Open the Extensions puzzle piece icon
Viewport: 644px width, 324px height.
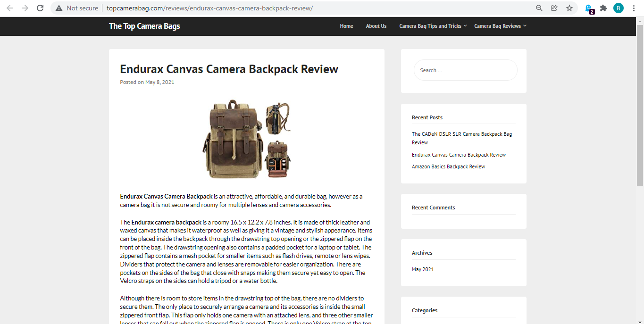(603, 8)
